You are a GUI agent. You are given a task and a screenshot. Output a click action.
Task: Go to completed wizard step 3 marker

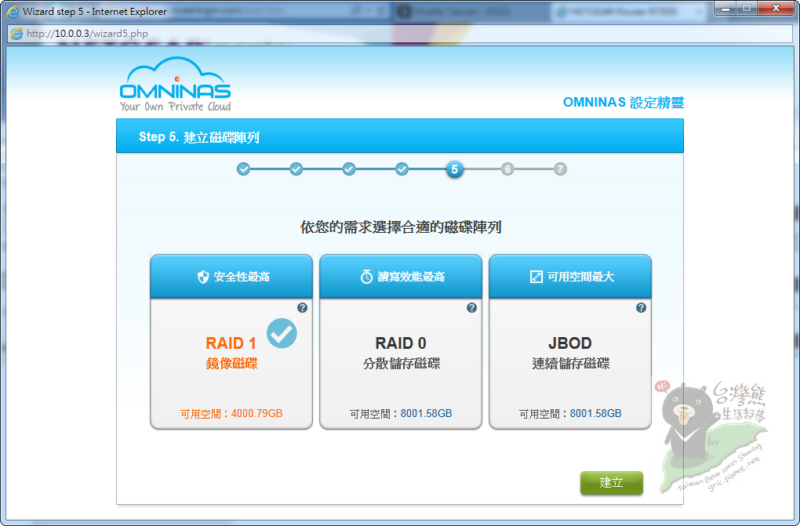349,169
